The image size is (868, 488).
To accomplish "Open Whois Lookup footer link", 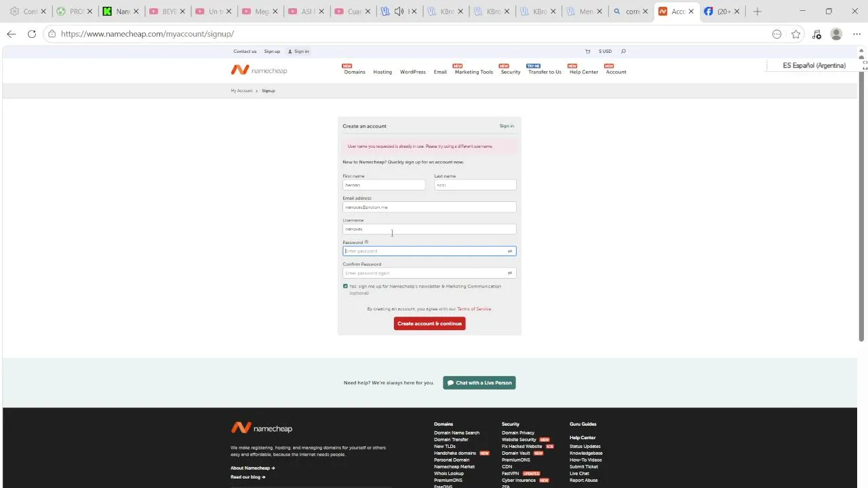I will click(x=449, y=474).
